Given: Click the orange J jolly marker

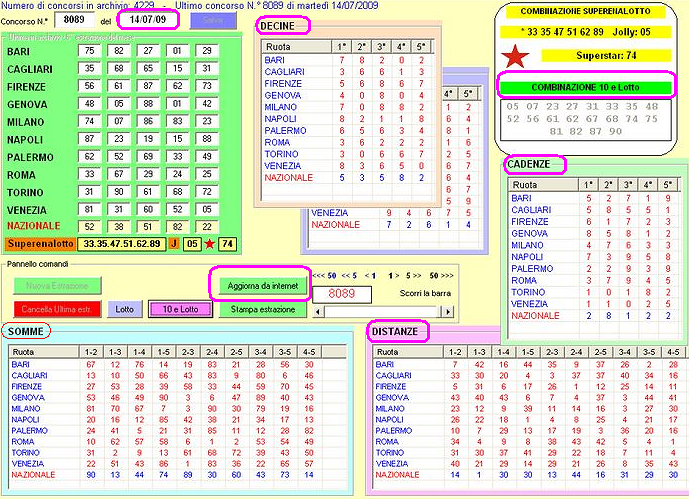Looking at the screenshot, I should coord(174,244).
